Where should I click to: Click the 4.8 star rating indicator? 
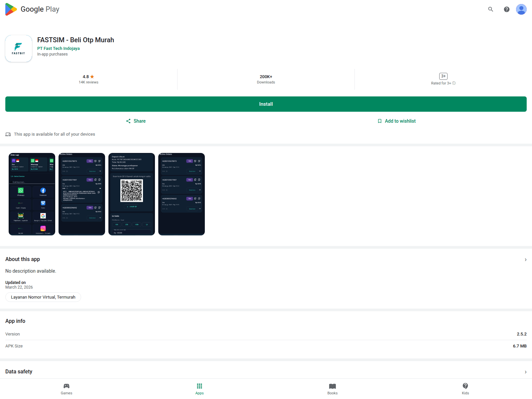(88, 76)
